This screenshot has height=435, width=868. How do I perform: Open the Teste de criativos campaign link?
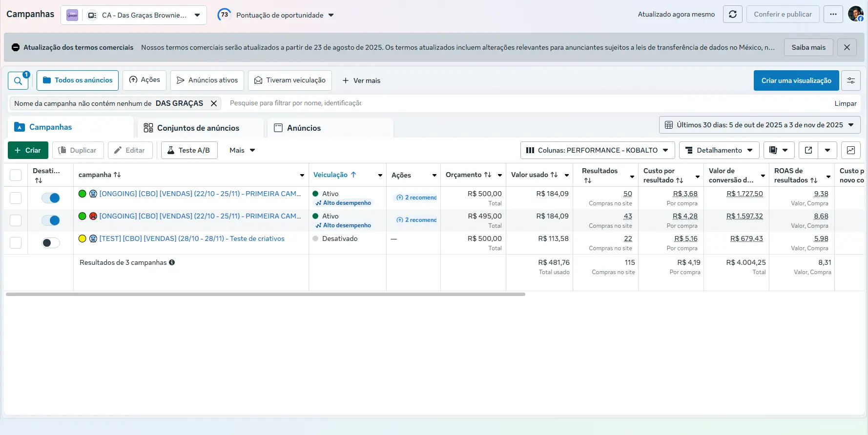(191, 238)
